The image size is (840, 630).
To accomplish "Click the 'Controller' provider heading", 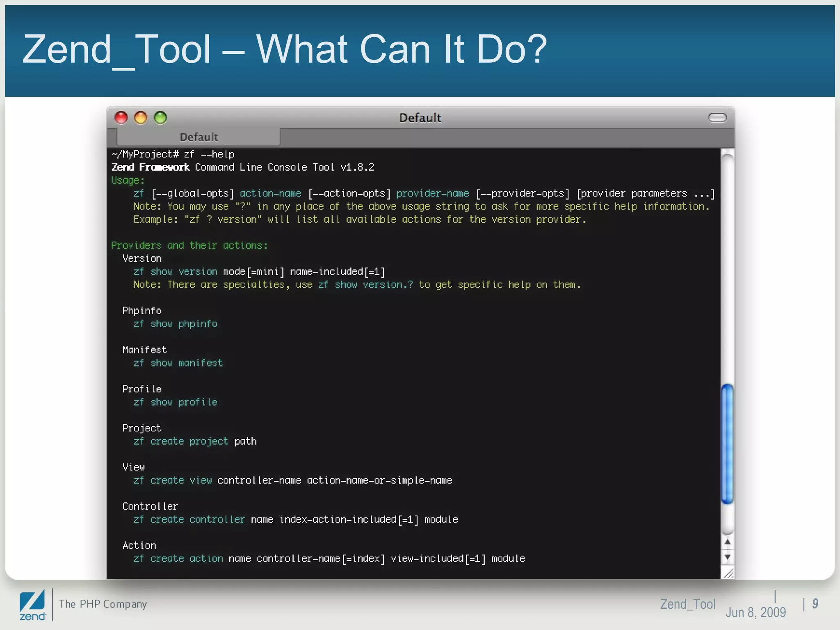I will pyautogui.click(x=151, y=507).
